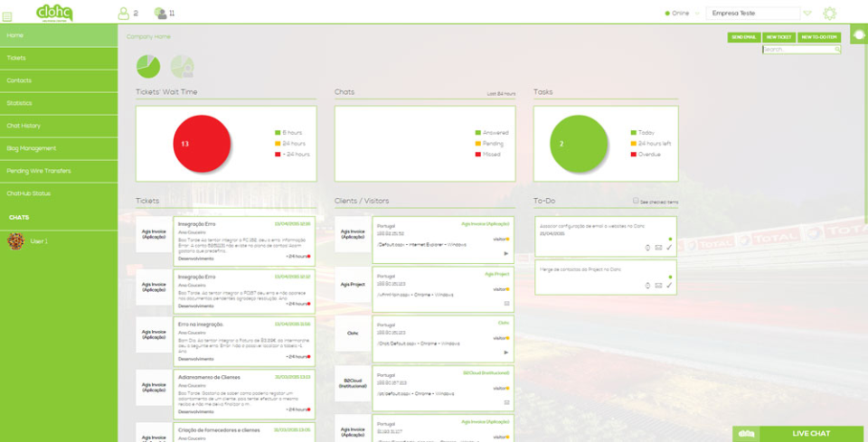Mark the Merge de contactos to-do as done
The height and width of the screenshot is (442, 868).
(x=669, y=285)
